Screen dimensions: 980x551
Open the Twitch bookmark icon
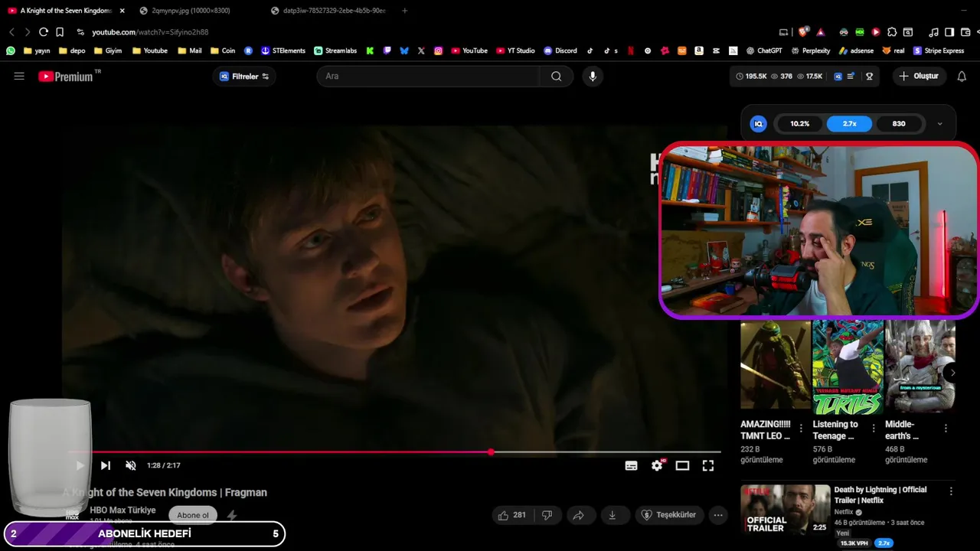pos(387,51)
